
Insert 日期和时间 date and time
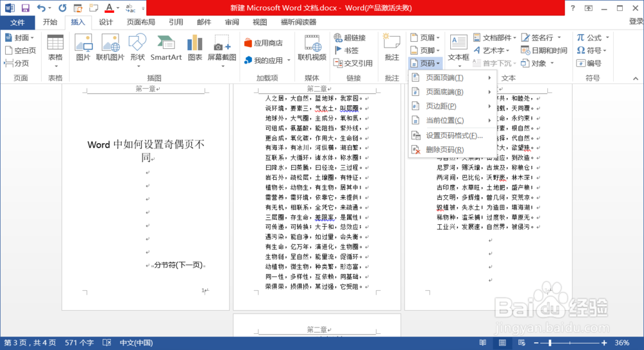point(544,50)
